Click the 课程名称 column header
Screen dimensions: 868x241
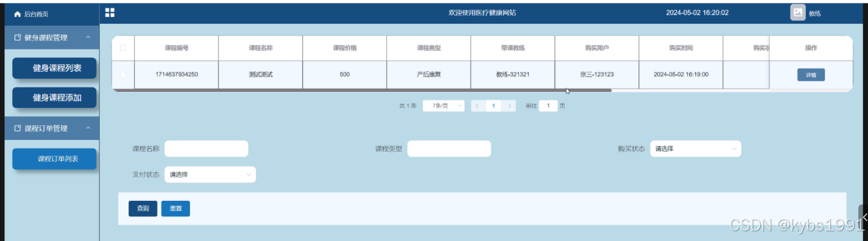coord(261,48)
